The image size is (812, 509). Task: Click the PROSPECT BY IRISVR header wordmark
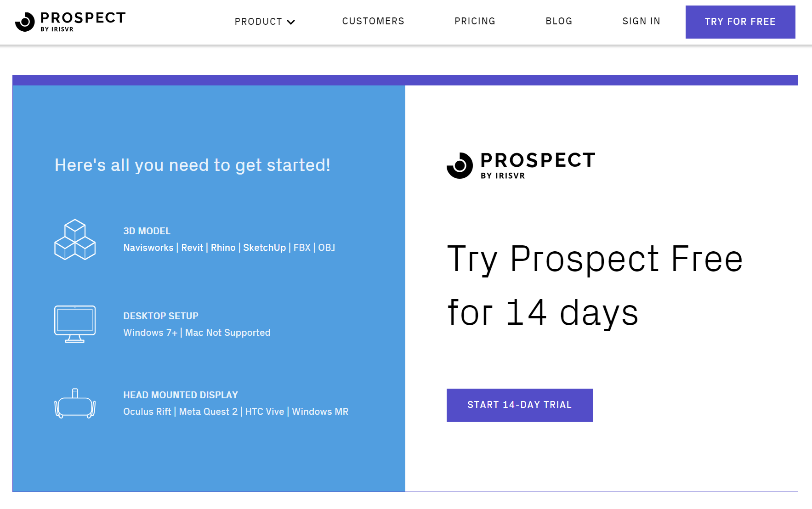[x=83, y=21]
